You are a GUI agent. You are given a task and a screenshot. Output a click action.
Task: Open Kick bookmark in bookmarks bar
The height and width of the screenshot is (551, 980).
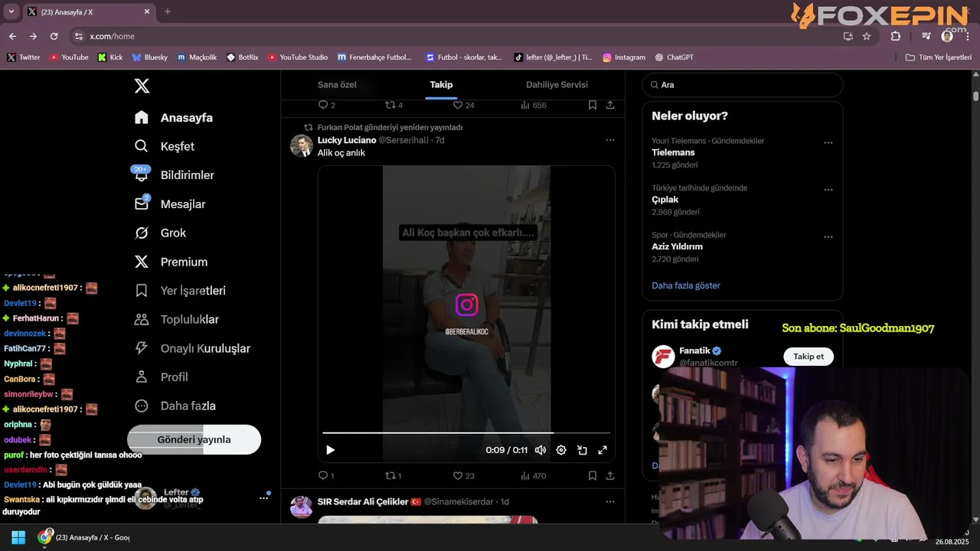pos(110,57)
